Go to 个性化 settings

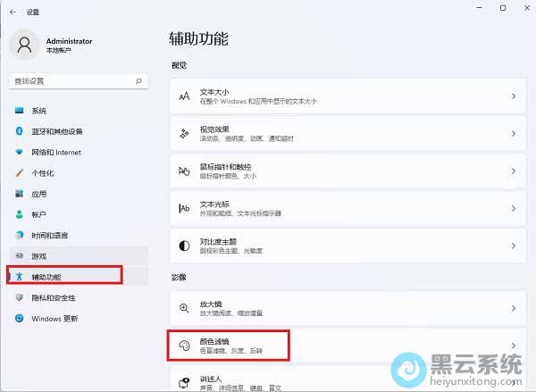coord(43,173)
